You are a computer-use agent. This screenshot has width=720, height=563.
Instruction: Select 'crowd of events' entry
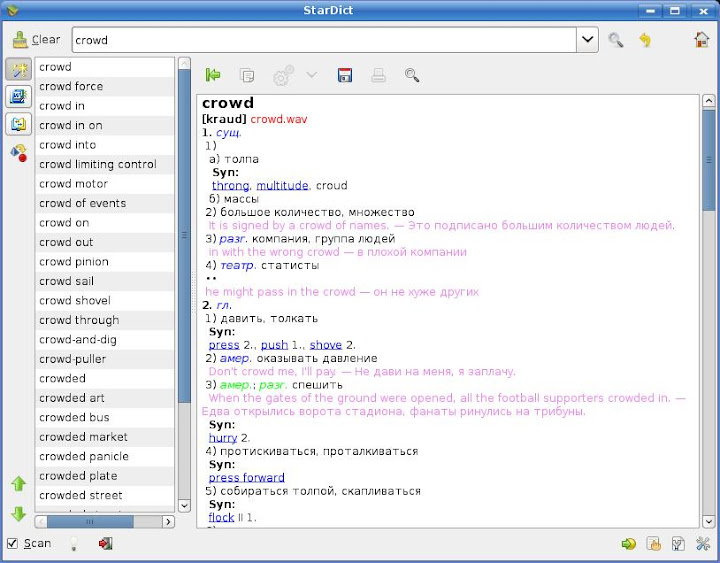[x=105, y=203]
